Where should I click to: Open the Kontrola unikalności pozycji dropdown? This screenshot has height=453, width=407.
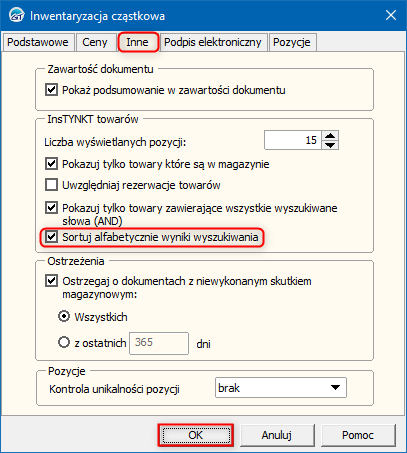pyautogui.click(x=281, y=388)
